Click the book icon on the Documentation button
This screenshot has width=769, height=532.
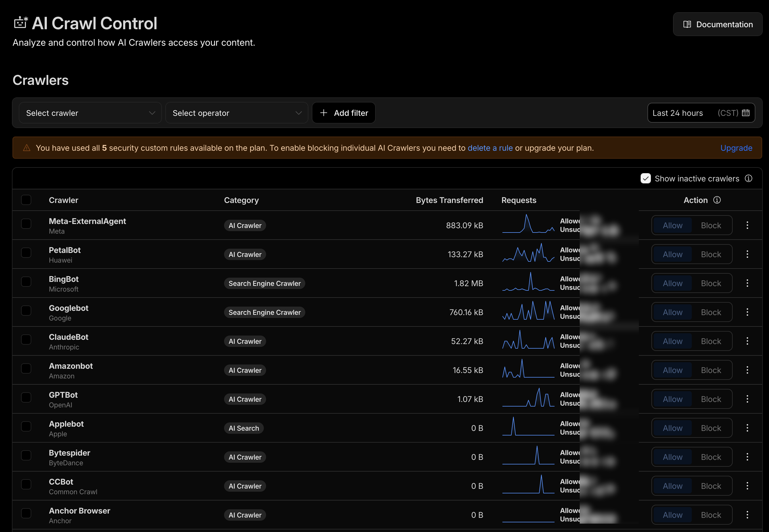tap(687, 24)
